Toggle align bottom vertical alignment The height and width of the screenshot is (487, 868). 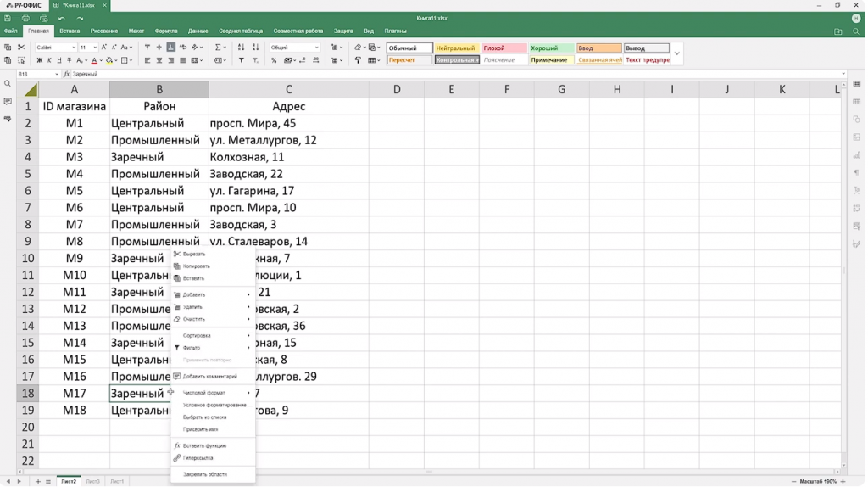coord(171,48)
